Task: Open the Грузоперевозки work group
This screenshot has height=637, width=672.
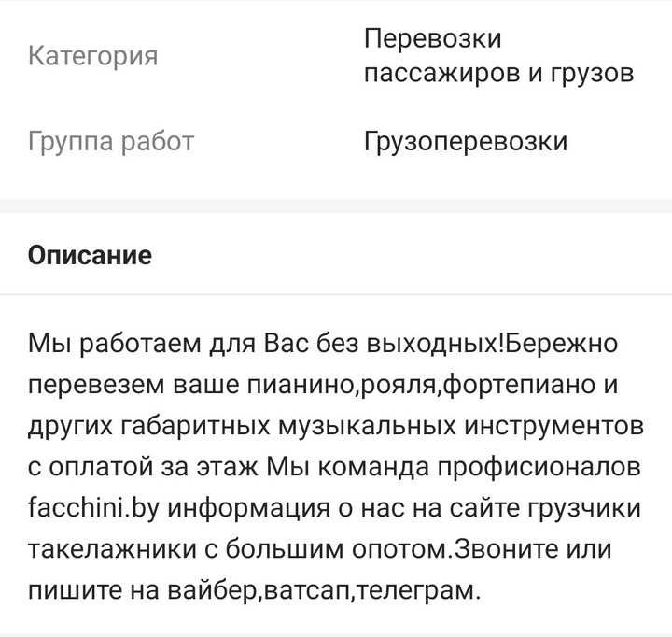Action: point(465,142)
